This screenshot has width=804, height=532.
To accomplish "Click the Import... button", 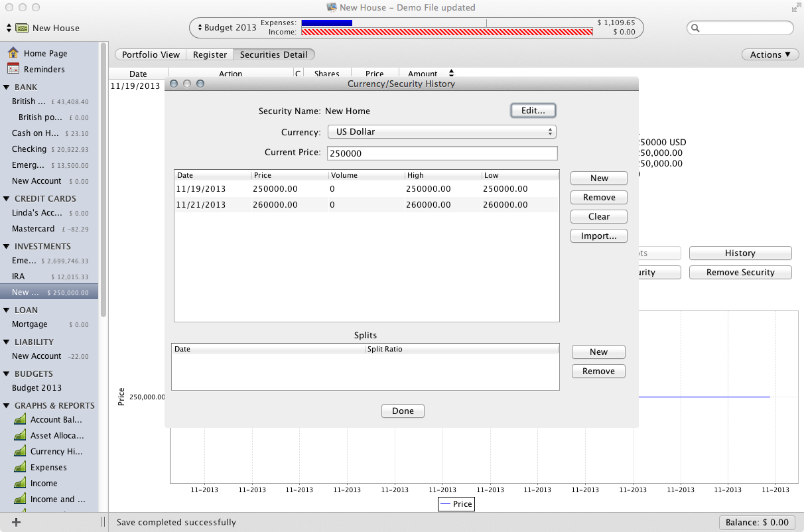I will click(598, 235).
